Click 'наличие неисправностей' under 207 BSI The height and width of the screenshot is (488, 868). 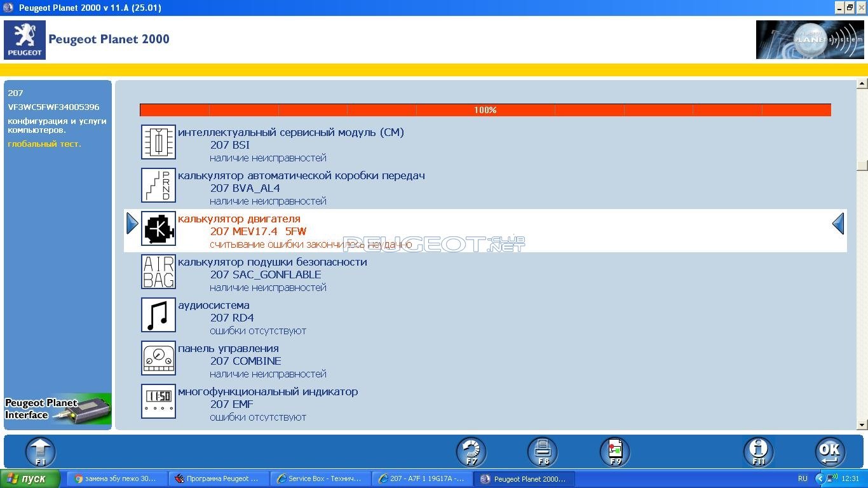tap(268, 158)
